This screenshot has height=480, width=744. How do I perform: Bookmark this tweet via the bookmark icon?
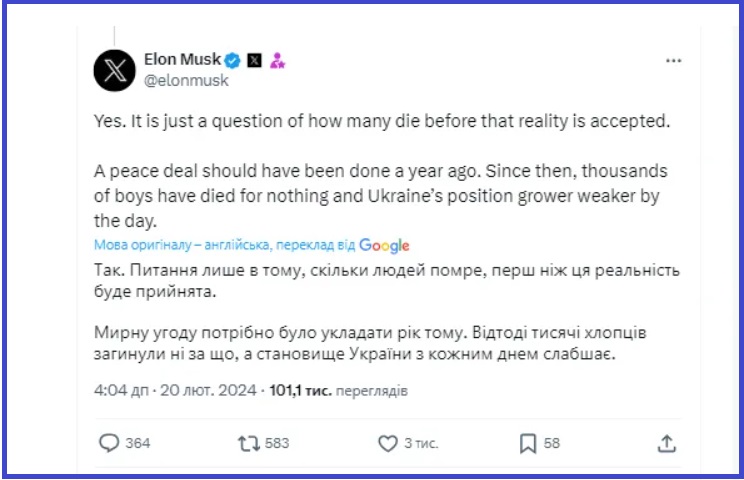pos(528,441)
